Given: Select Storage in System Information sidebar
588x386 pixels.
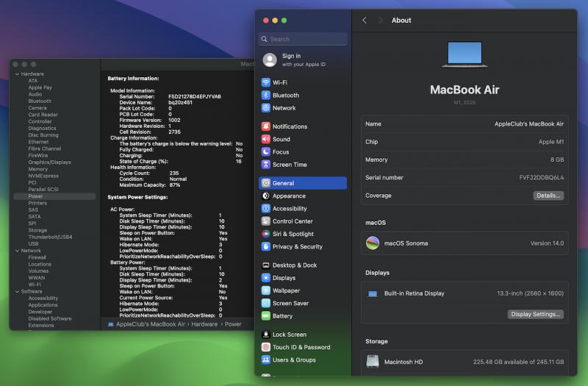Looking at the screenshot, I should (37, 230).
